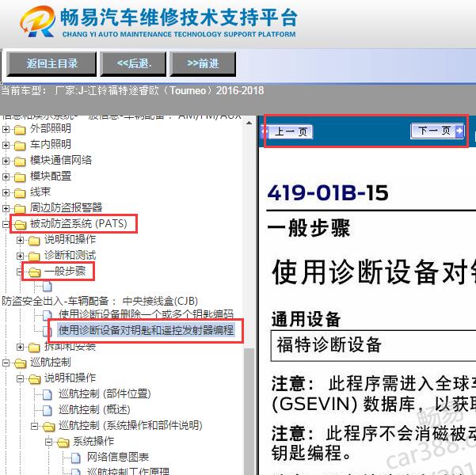This screenshot has height=475, width=476.
Task: Click the 系统操作 open folder icon
Action: click(63, 443)
